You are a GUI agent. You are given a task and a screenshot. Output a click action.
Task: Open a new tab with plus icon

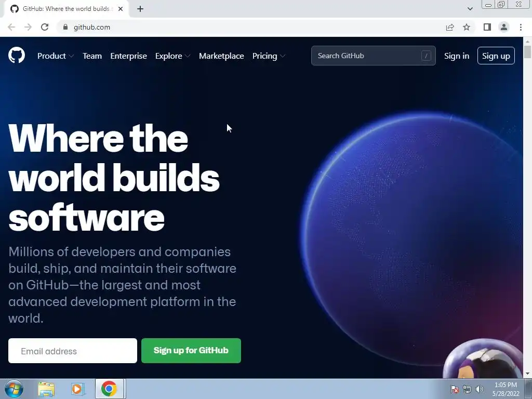tap(140, 9)
